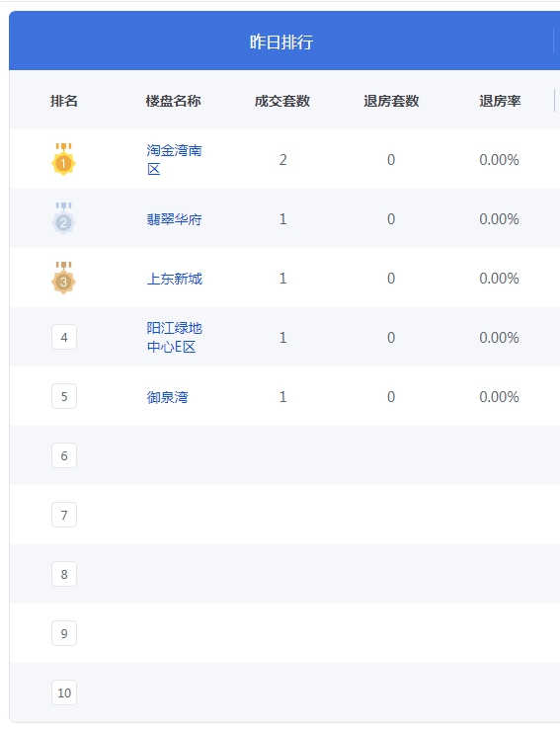The image size is (560, 732).
Task: Click 成交套数 value 1 for 翡翠华府
Action: click(282, 219)
